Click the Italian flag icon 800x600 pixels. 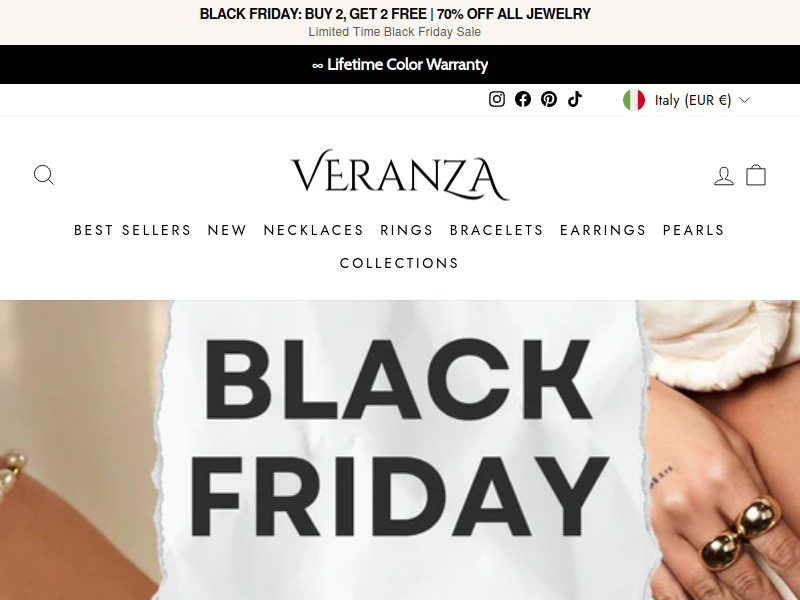[634, 100]
